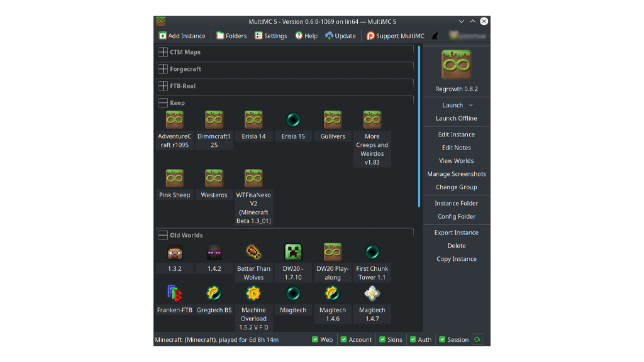
Task: Expand the FTB-Real group
Action: (x=163, y=85)
